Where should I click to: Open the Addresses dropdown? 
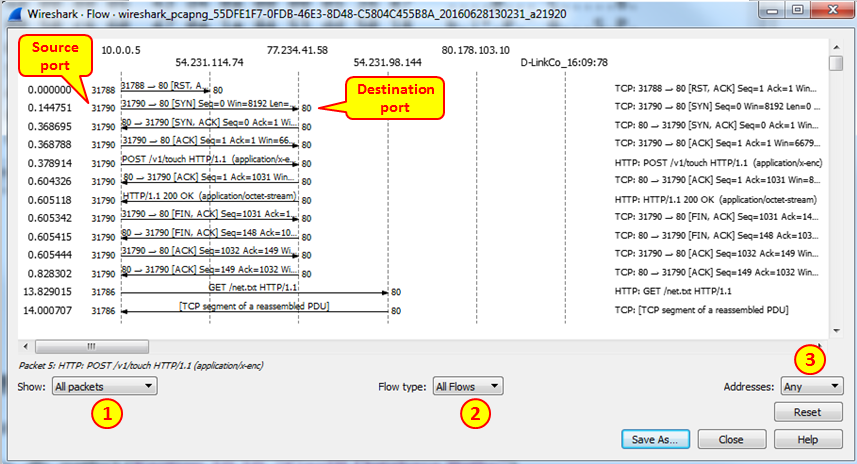point(812,386)
